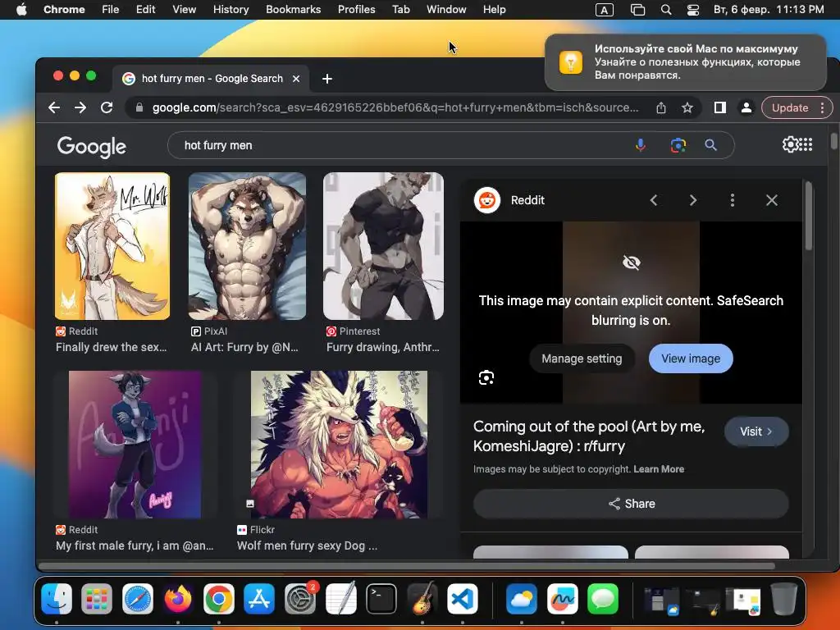Open the Profiles menu
Viewport: 840px width, 630px height.
coord(356,10)
